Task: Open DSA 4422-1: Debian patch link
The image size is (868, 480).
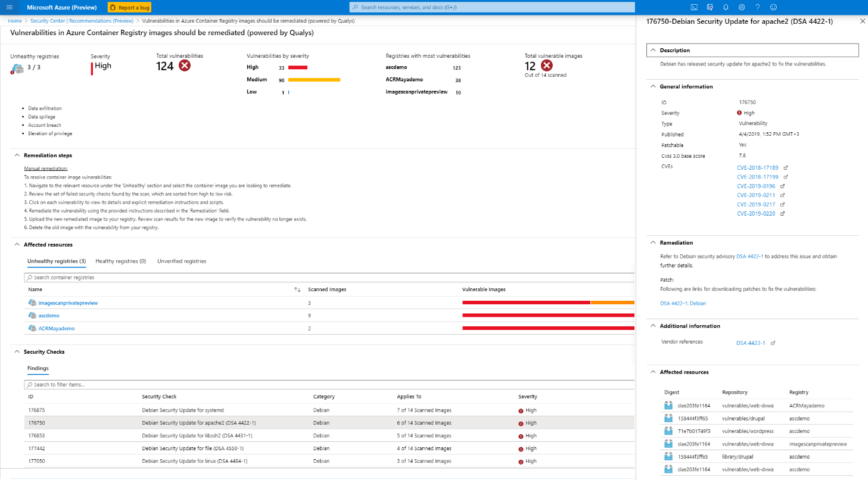Action: (x=683, y=303)
